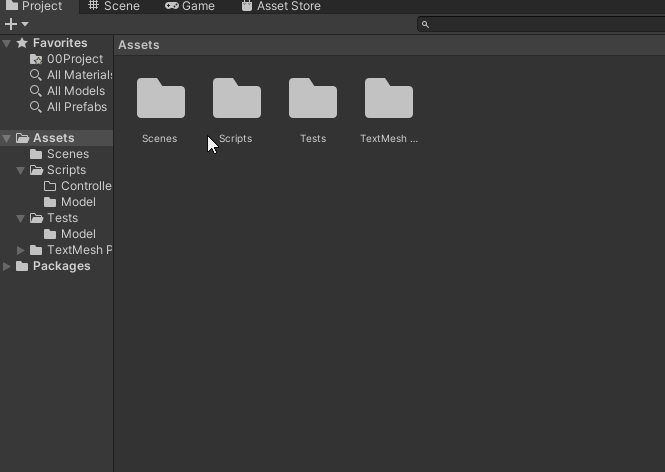Click the magnifier icon beside All Prefabs
The image size is (665, 472).
click(36, 107)
